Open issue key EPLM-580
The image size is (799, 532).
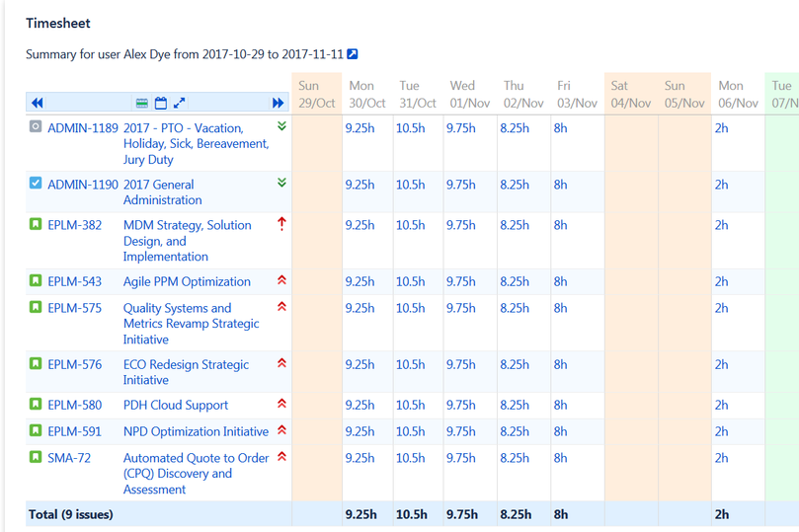74,406
